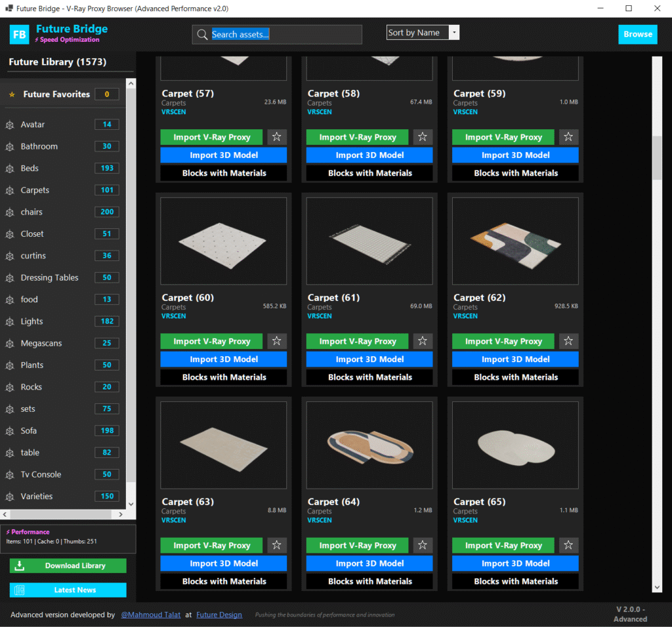The width and height of the screenshot is (672, 627).
Task: Click the cube icon beside Tv Console
Action: click(10, 475)
